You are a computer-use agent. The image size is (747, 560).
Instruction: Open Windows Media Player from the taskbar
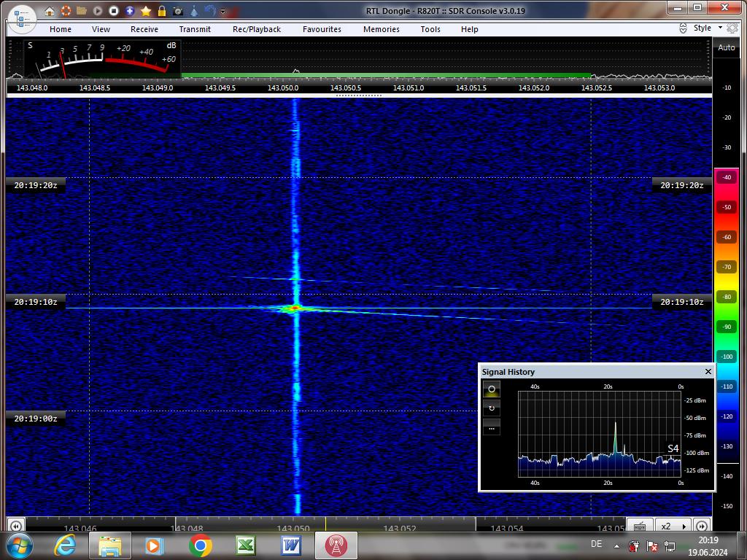(x=154, y=545)
